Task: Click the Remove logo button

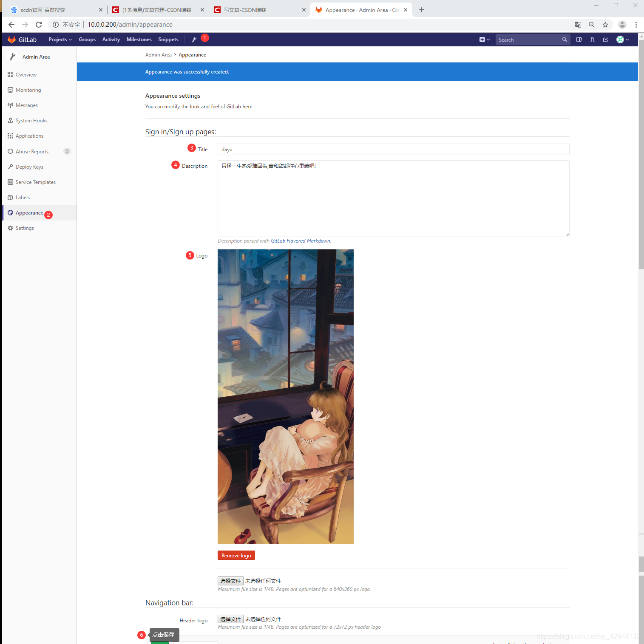Action: pyautogui.click(x=236, y=556)
